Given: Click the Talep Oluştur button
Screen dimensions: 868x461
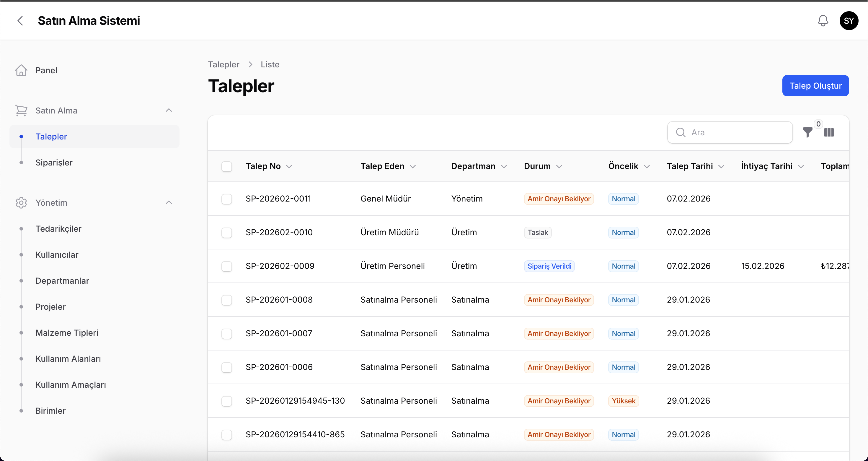Looking at the screenshot, I should pos(815,86).
